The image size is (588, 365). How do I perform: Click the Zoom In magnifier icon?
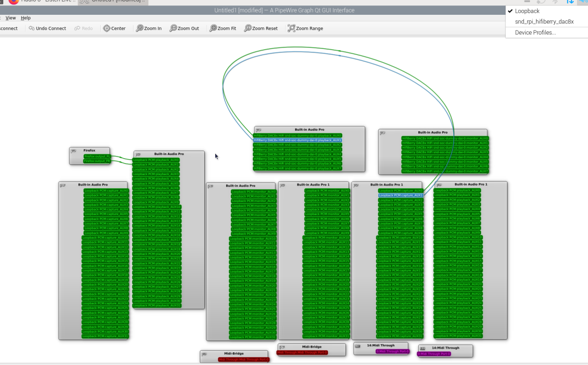click(x=140, y=28)
